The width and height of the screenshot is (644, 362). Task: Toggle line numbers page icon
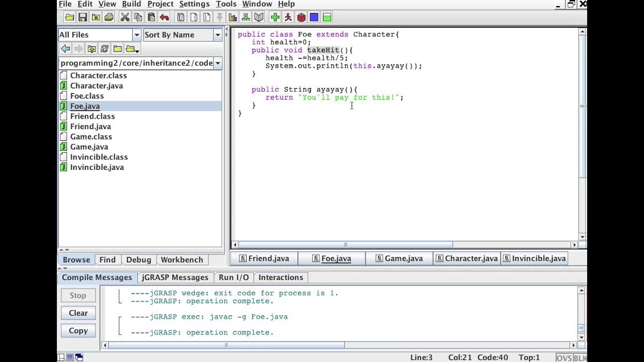[x=206, y=18]
